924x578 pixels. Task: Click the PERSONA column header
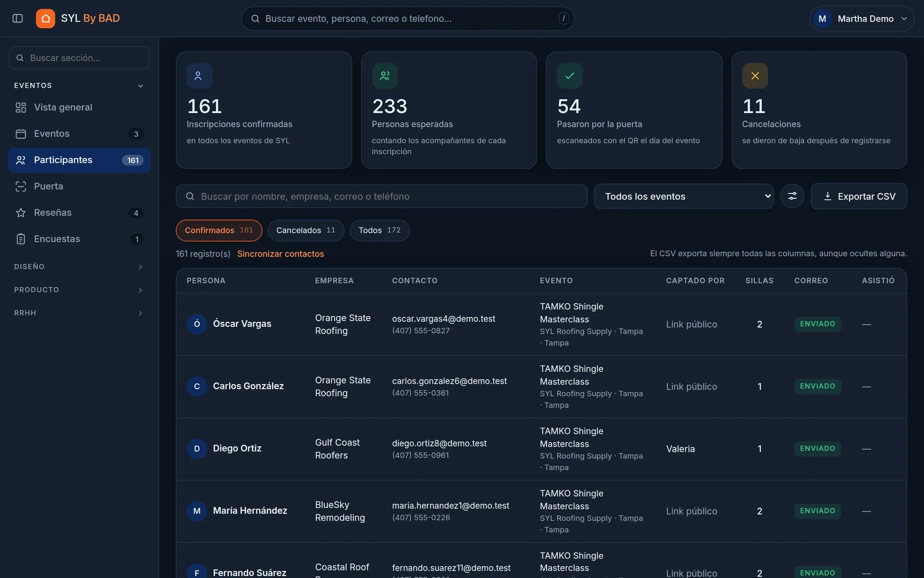(205, 281)
